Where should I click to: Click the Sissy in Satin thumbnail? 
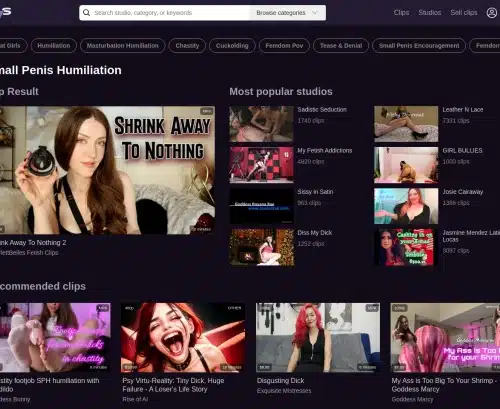[261, 206]
